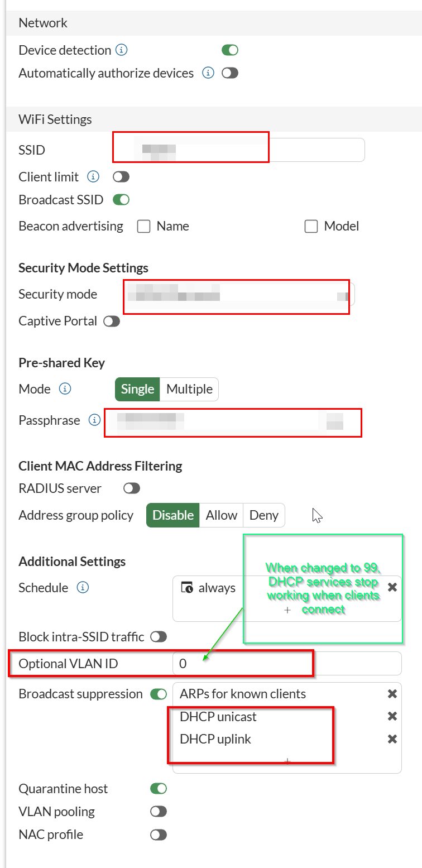Check the Beacon advertising Model box
The height and width of the screenshot is (868, 422).
click(311, 226)
